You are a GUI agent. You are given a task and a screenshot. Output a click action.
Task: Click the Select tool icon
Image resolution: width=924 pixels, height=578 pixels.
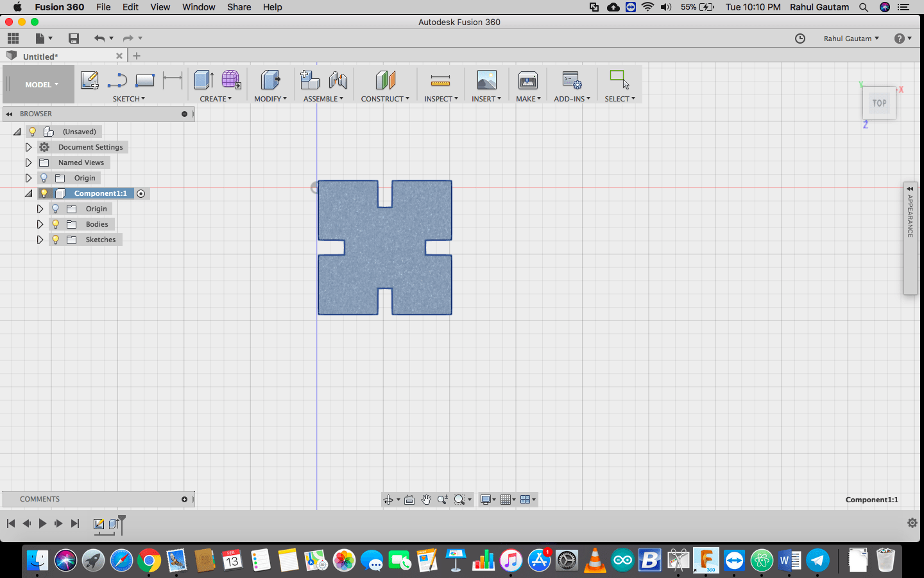(620, 80)
